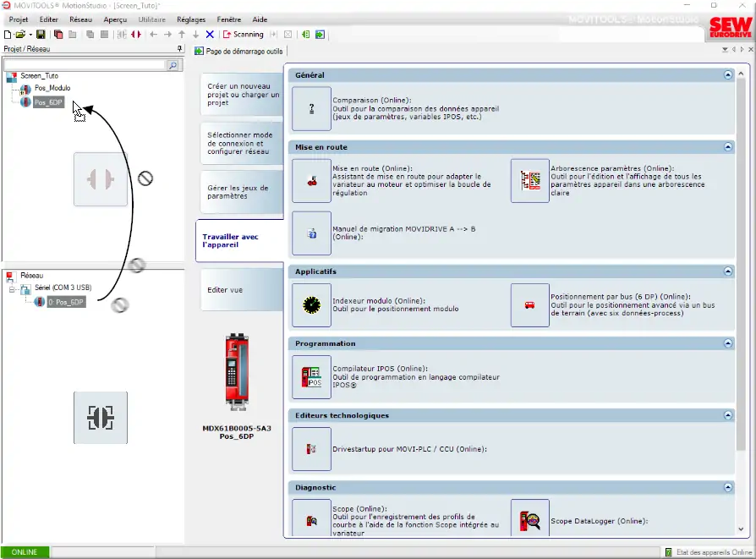Click the scrollbar down arrow of tools page
Viewport: 756px width, 559px height.
tap(741, 529)
